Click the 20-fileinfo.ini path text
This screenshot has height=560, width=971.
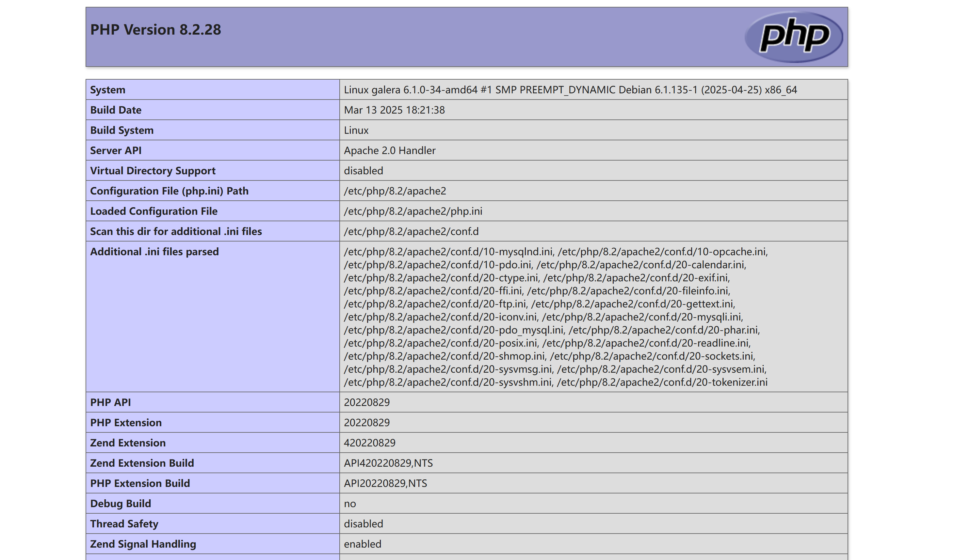628,291
